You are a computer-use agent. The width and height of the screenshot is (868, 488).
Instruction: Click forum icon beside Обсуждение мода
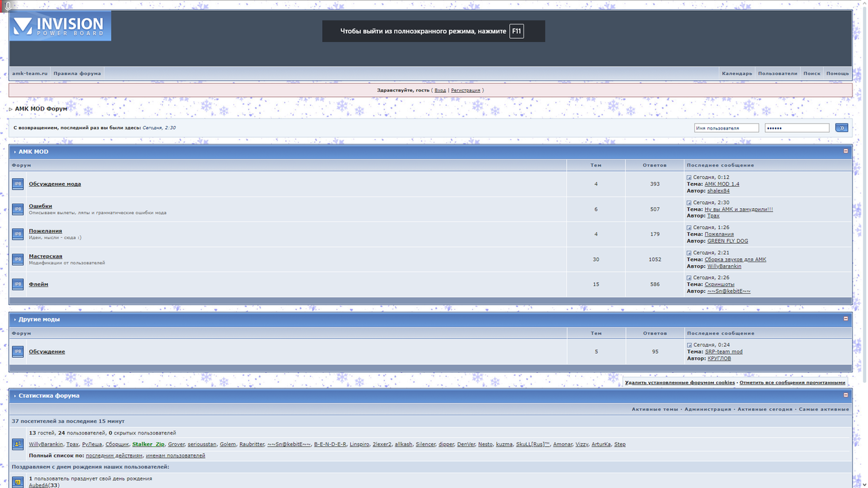pyautogui.click(x=18, y=184)
